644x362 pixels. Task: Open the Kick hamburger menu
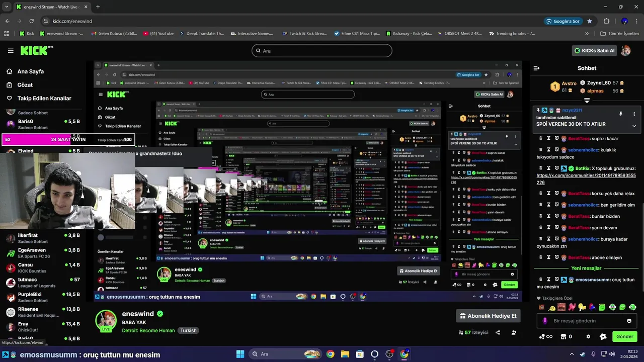pos(11,51)
